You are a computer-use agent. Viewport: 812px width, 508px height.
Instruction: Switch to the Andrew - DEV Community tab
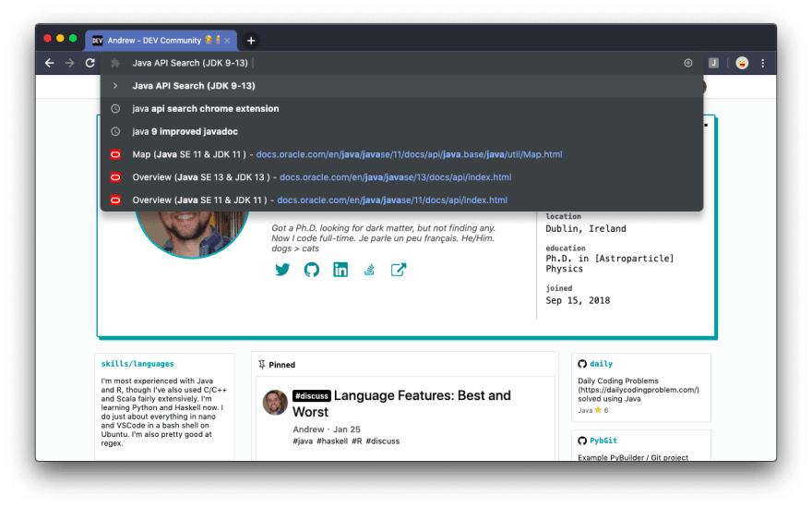(x=161, y=41)
